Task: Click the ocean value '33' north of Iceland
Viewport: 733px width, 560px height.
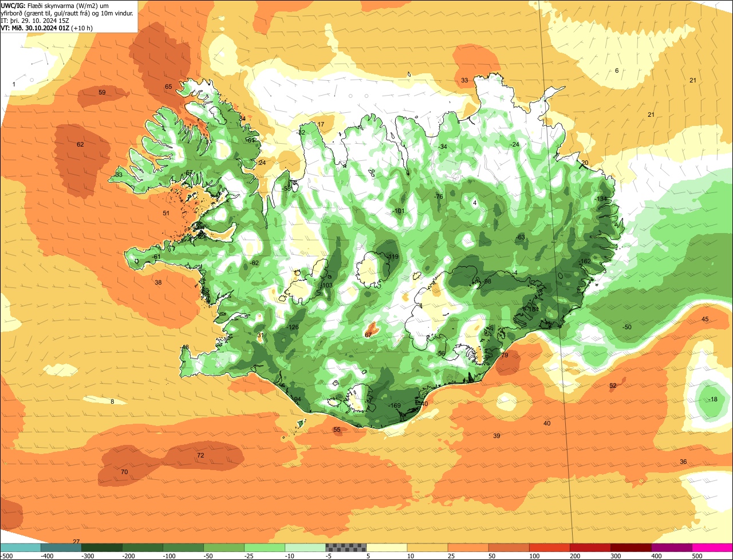Action: tap(464, 81)
